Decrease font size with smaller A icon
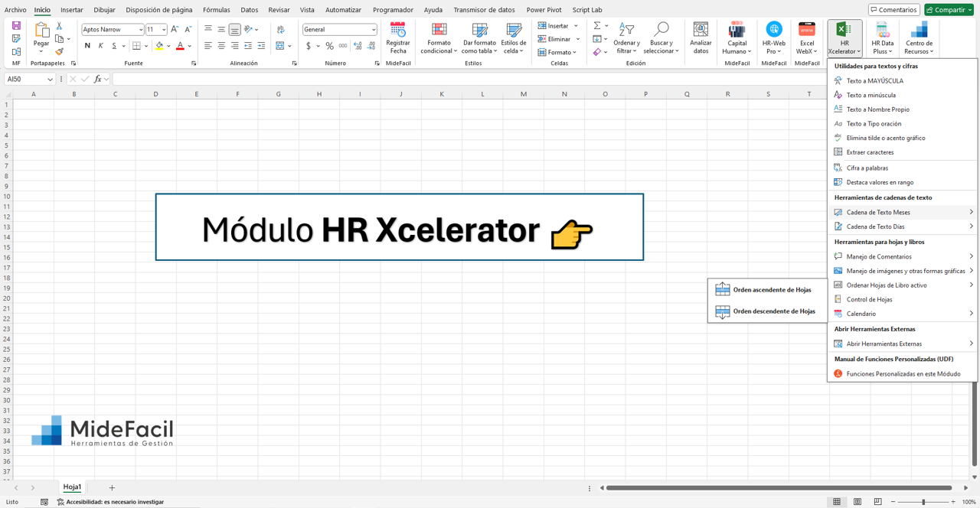980x508 pixels. tap(188, 29)
